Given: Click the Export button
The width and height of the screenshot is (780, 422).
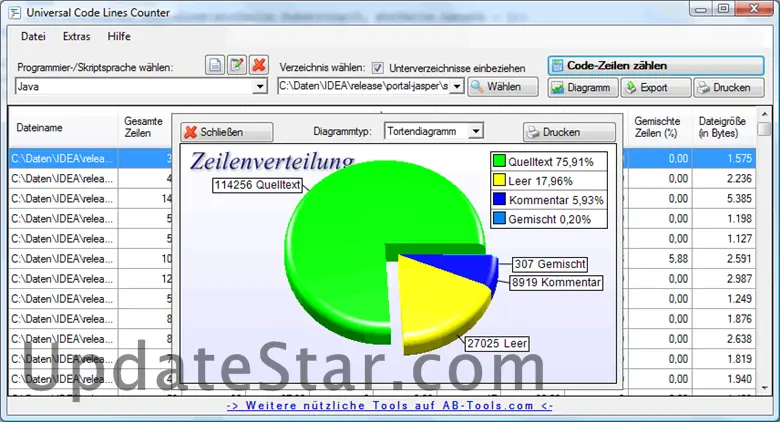Looking at the screenshot, I should coord(656,88).
